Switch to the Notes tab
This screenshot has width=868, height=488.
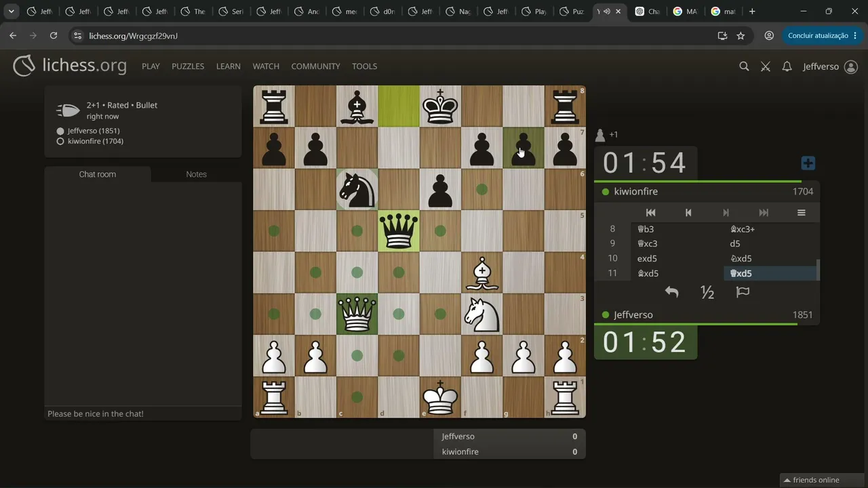196,174
